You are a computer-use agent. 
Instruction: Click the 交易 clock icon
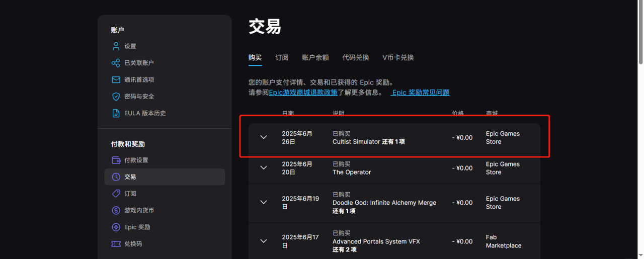116,177
